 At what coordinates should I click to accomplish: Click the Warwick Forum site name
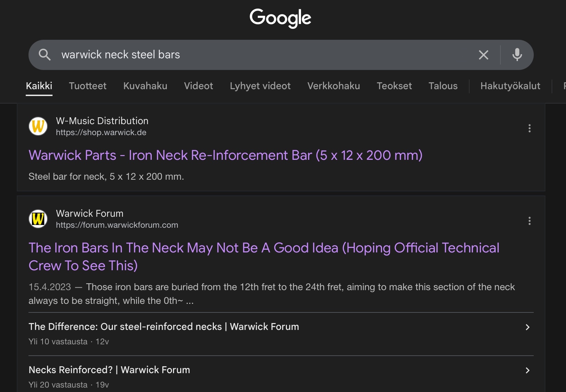point(90,213)
